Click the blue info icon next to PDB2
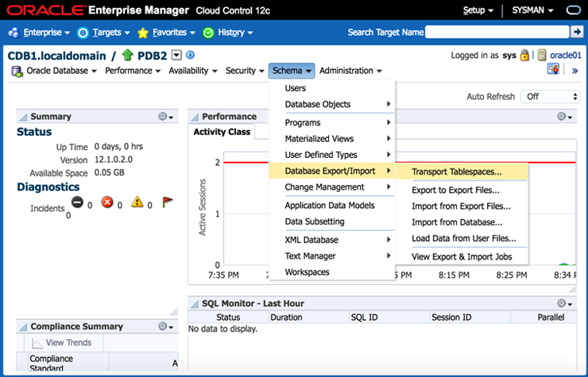This screenshot has width=588, height=377. tap(191, 55)
